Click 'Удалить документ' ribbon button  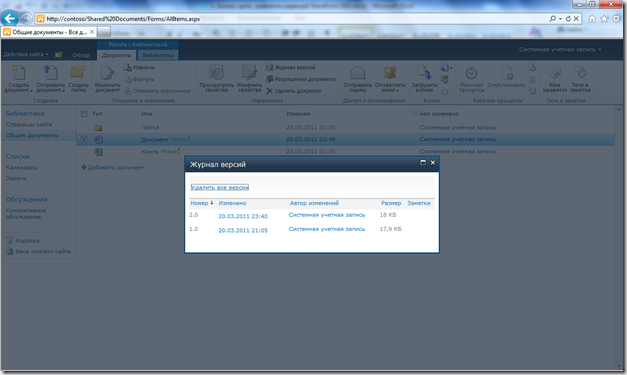[294, 91]
